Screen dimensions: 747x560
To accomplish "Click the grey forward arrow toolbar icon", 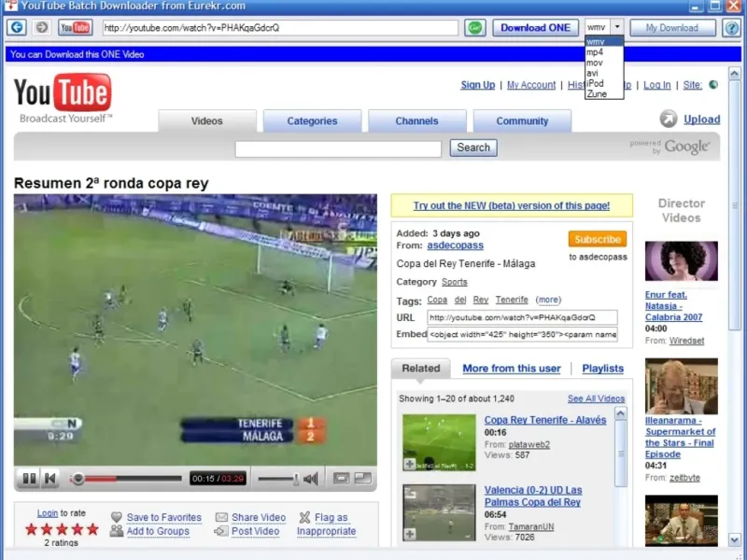I will pos(42,28).
